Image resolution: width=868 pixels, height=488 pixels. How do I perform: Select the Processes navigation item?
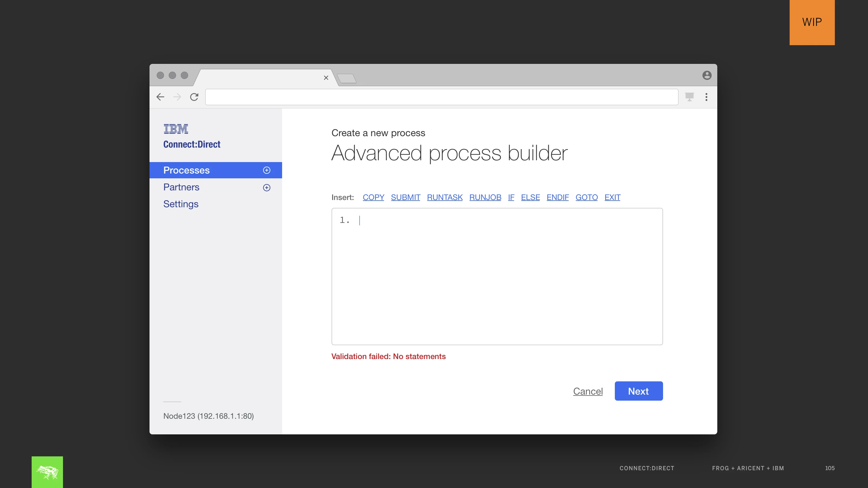(186, 170)
